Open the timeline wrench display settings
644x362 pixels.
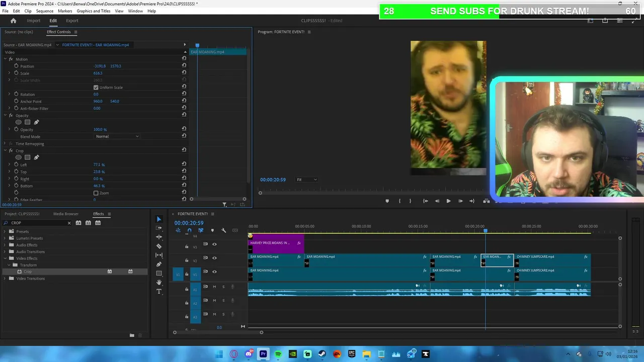[x=224, y=230]
